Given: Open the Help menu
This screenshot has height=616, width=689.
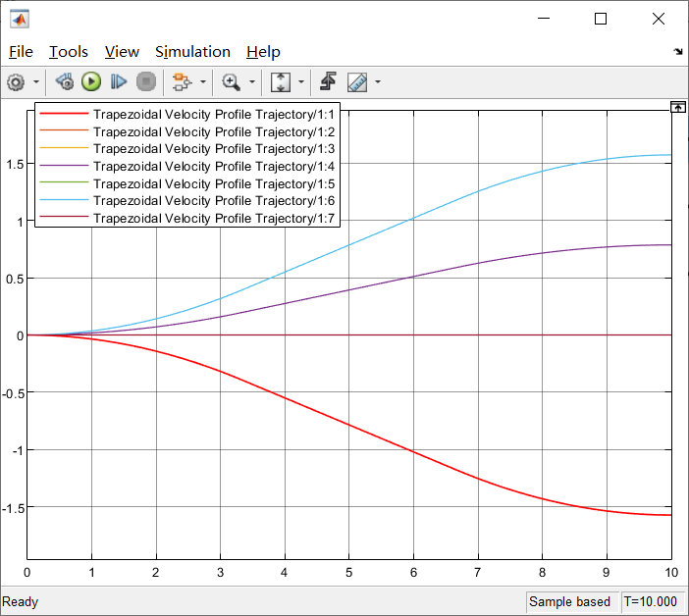Looking at the screenshot, I should tap(263, 52).
